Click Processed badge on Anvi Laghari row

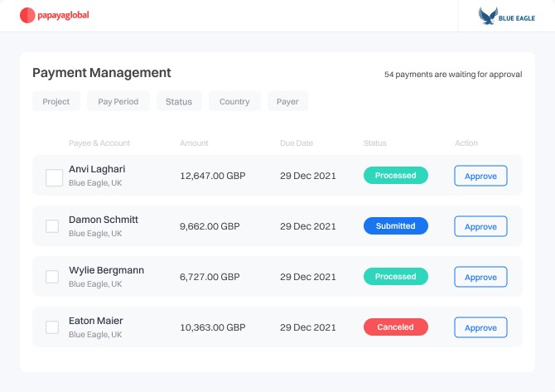coord(396,176)
